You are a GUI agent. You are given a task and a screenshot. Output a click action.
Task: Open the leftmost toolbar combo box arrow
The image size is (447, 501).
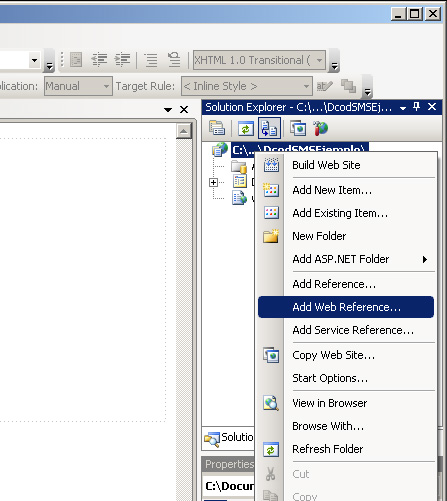coord(34,60)
